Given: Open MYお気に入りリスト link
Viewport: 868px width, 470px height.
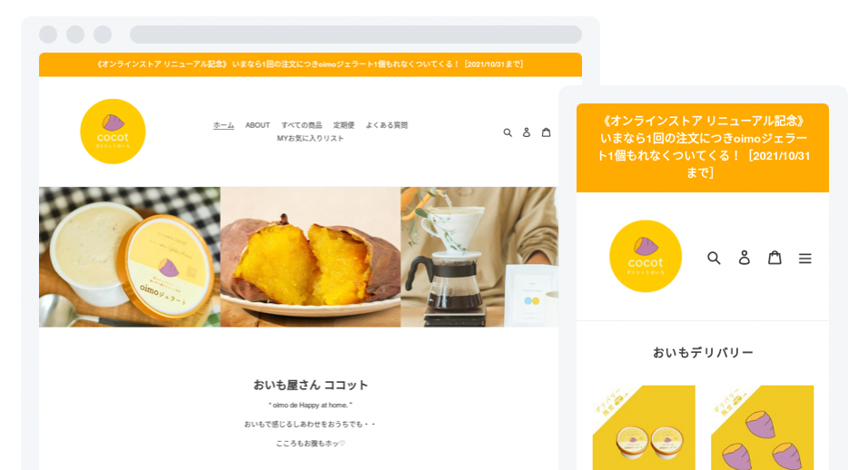Looking at the screenshot, I should (x=310, y=138).
